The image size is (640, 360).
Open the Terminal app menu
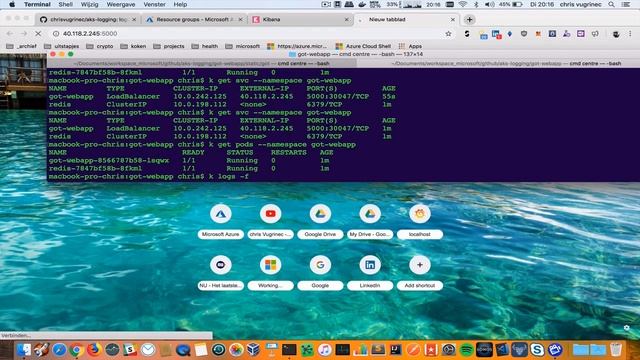pos(37,4)
